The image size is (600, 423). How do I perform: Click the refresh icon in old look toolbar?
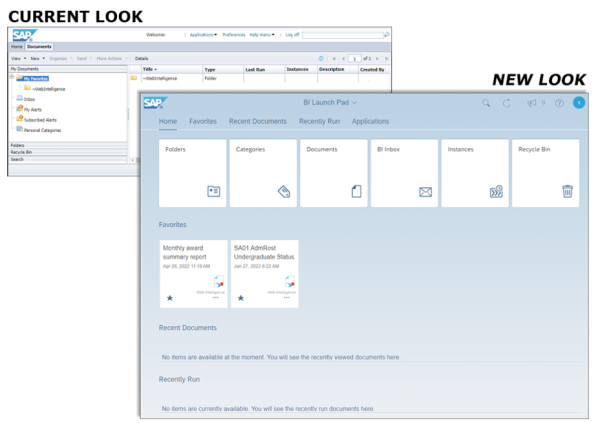tap(321, 59)
